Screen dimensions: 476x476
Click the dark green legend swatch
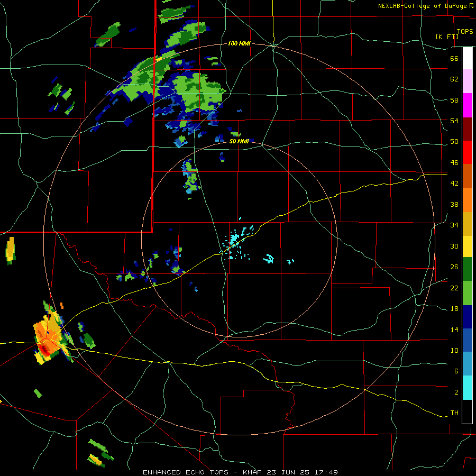pyautogui.click(x=467, y=269)
